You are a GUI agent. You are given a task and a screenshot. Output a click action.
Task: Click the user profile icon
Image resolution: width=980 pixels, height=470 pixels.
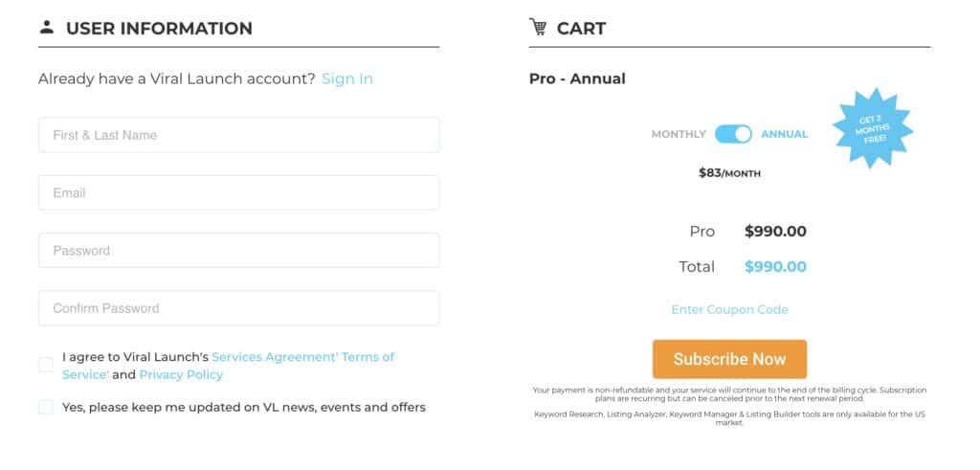pos(46,27)
